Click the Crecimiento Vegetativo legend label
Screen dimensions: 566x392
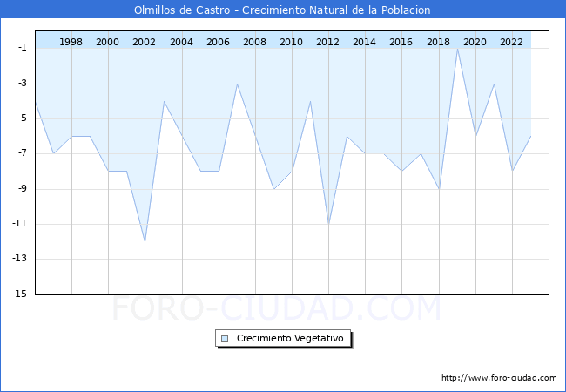point(290,338)
